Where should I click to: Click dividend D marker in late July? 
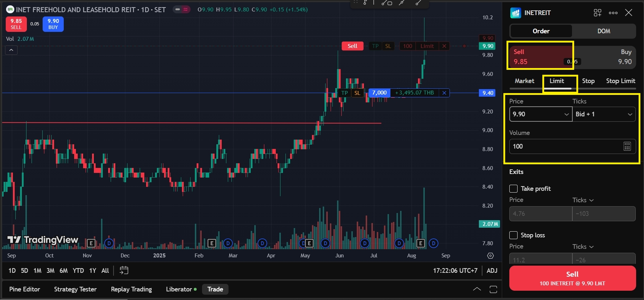coord(399,243)
